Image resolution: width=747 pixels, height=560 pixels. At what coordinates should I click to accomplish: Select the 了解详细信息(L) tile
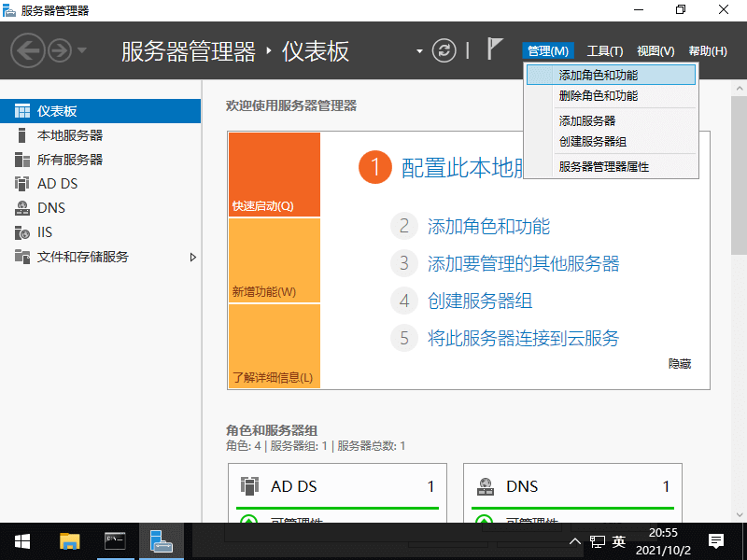(275, 346)
